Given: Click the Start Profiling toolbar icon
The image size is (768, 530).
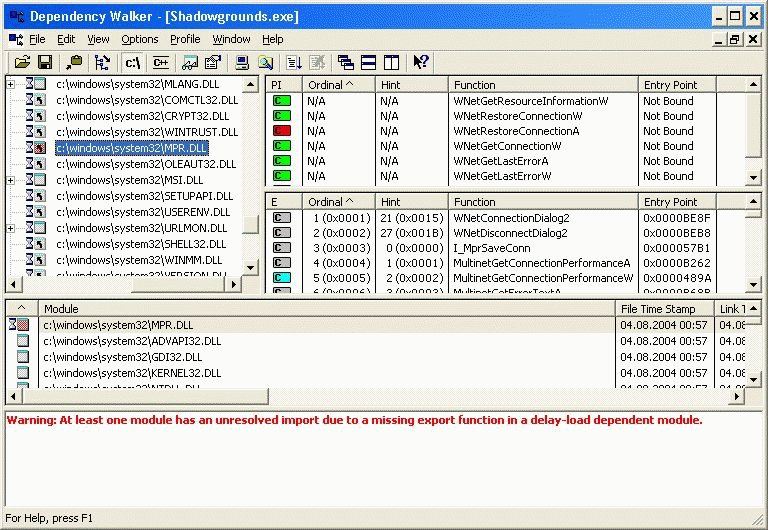Looking at the screenshot, I should (x=294, y=62).
